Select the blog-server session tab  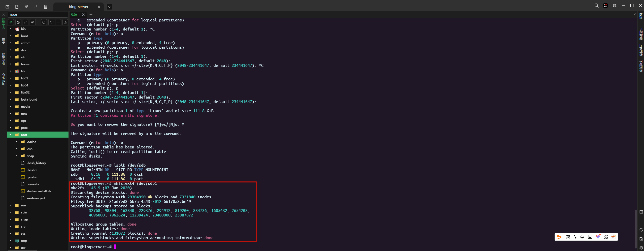pyautogui.click(x=78, y=7)
